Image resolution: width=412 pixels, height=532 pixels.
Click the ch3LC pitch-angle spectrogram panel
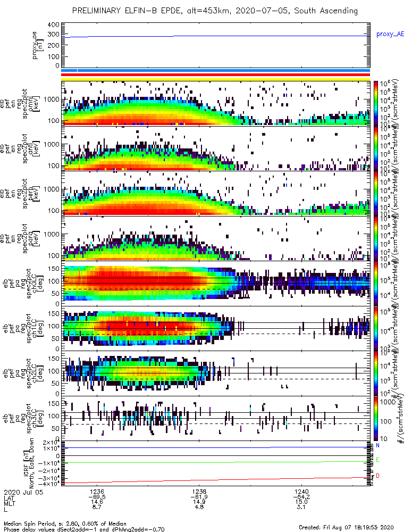[x=215, y=418]
